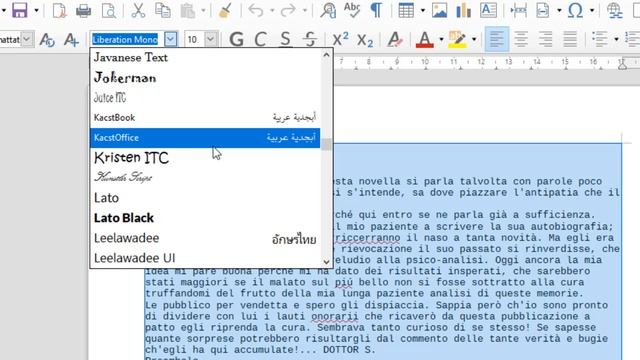The height and width of the screenshot is (360, 640).
Task: Click the Update Style icon
Action: click(x=47, y=40)
